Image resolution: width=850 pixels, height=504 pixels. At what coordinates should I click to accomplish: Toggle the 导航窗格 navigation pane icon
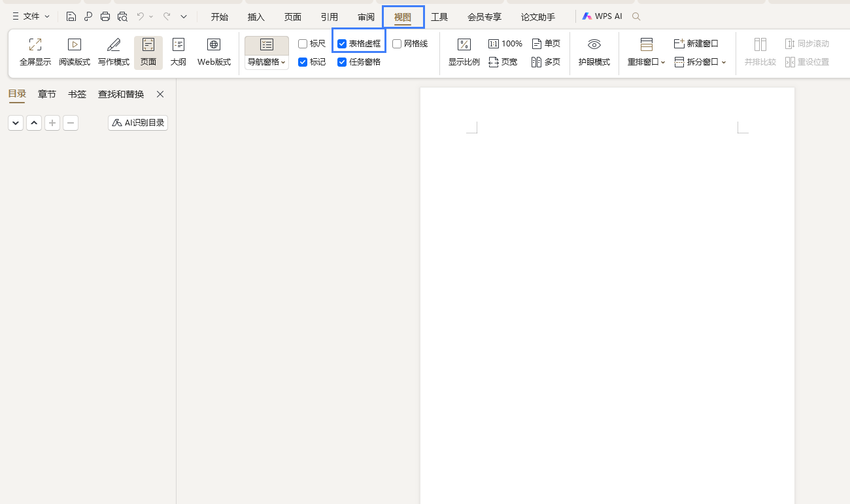pyautogui.click(x=267, y=45)
